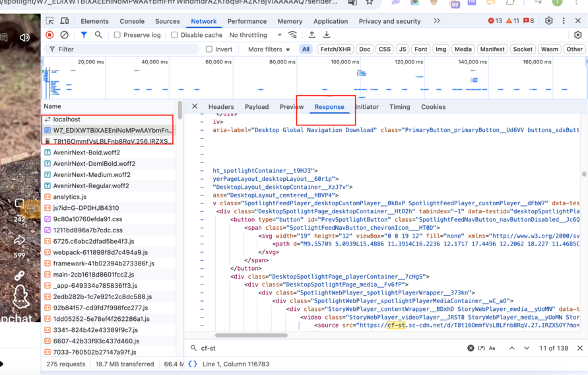Clear the network log
The width and height of the screenshot is (588, 375).
[64, 35]
